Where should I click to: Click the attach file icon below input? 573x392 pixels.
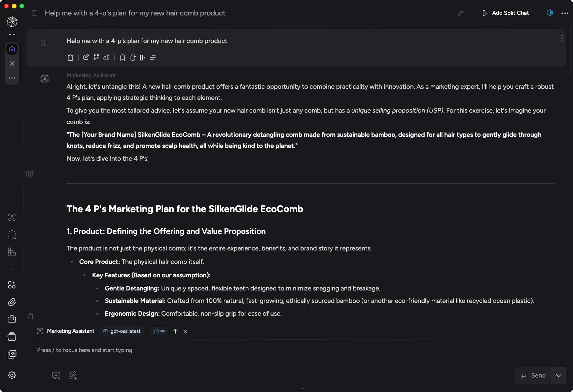click(73, 375)
